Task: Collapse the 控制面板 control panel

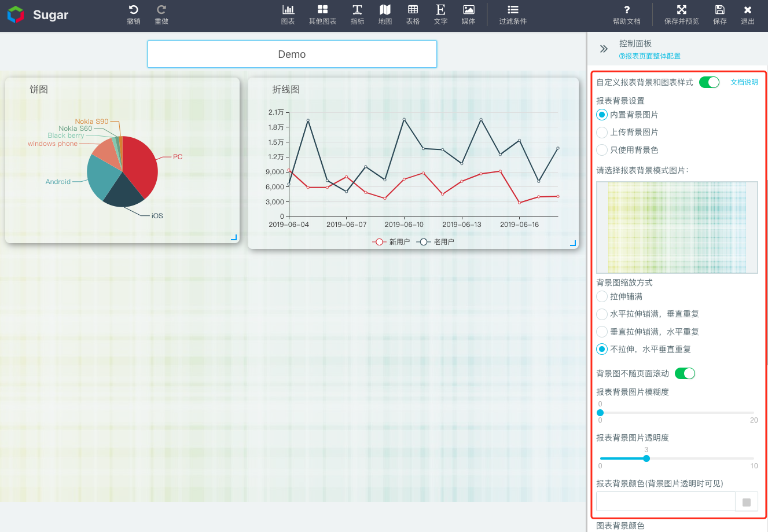Action: (x=604, y=49)
